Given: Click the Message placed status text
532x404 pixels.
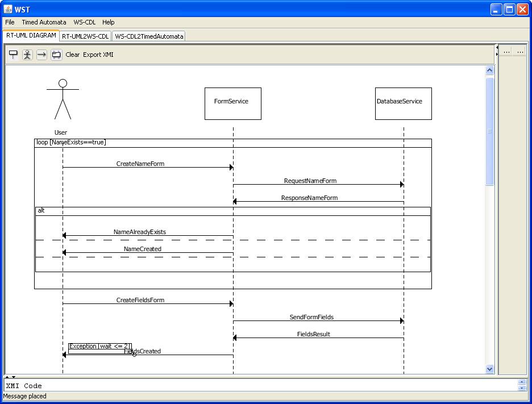Looking at the screenshot, I should 25,396.
